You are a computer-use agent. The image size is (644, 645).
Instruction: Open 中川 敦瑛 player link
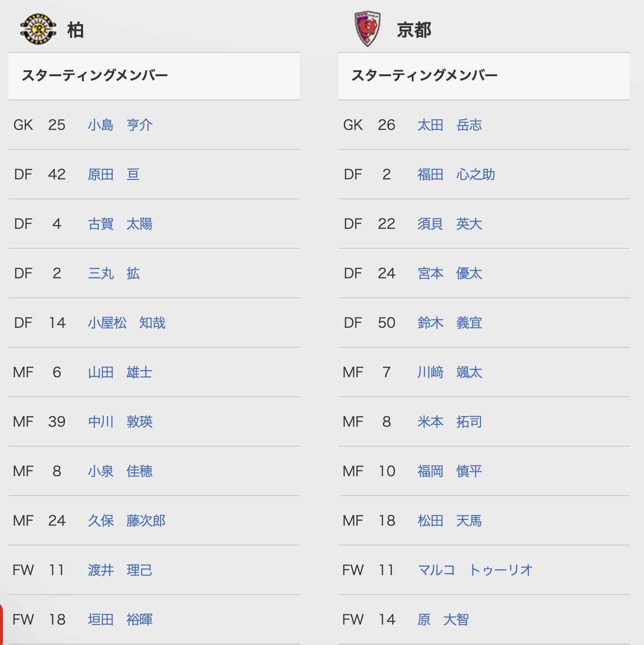coord(120,422)
